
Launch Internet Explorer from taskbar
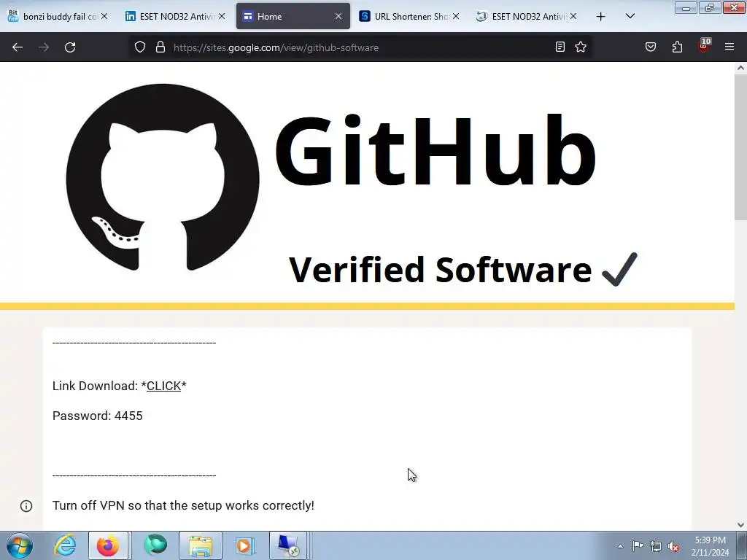(65, 545)
